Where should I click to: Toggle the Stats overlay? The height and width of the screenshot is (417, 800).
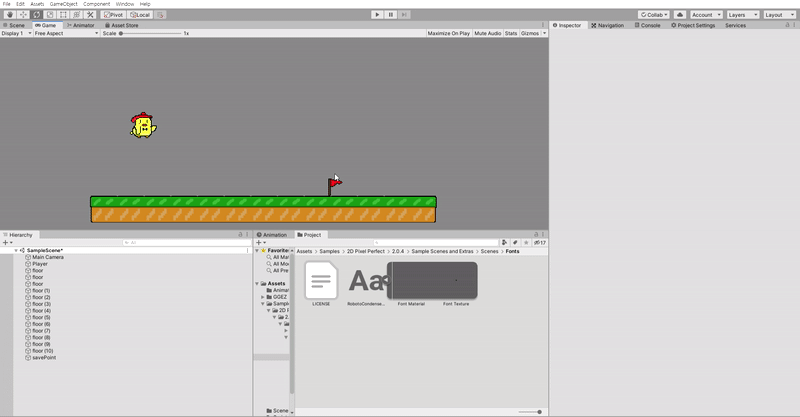pos(511,33)
